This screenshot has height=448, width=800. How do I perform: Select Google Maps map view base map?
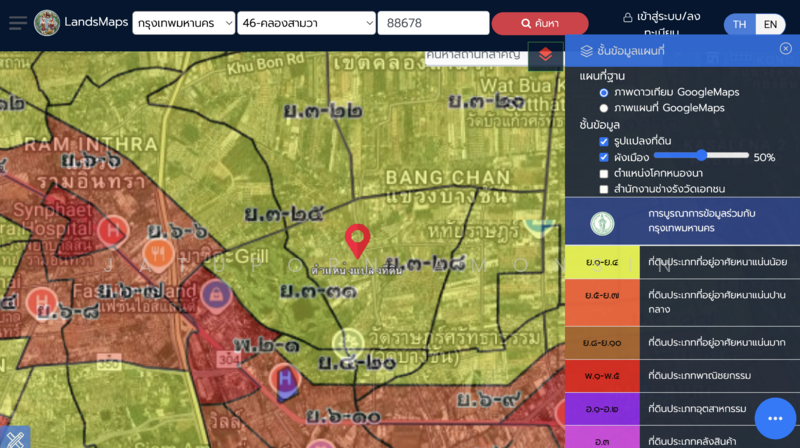pyautogui.click(x=604, y=108)
